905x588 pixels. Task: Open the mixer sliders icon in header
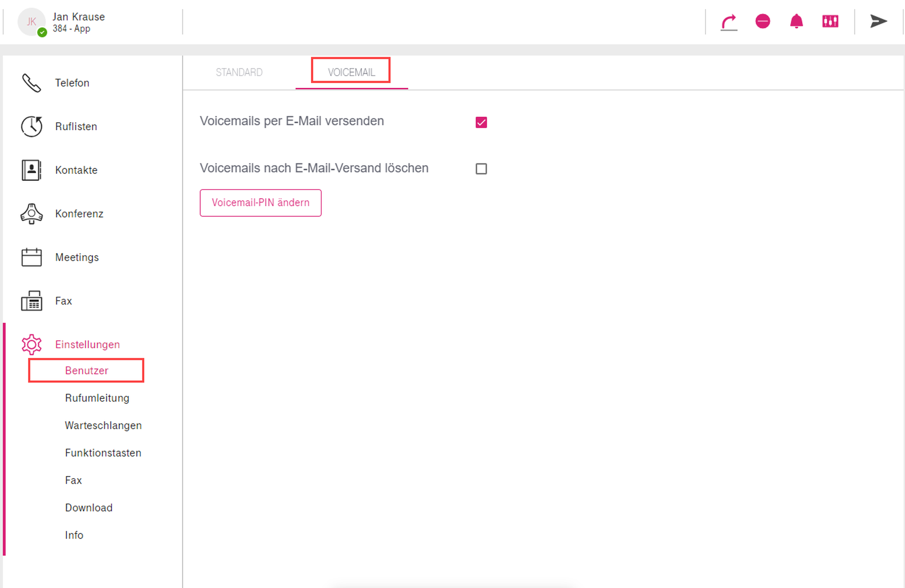pos(830,21)
